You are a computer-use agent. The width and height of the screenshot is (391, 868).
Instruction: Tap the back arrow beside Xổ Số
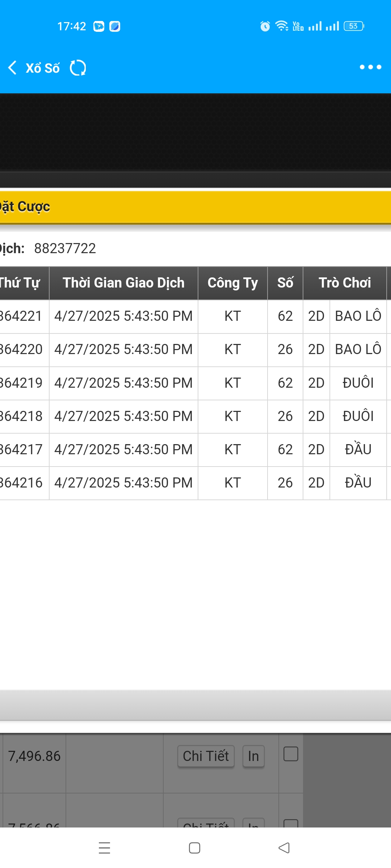pyautogui.click(x=13, y=68)
